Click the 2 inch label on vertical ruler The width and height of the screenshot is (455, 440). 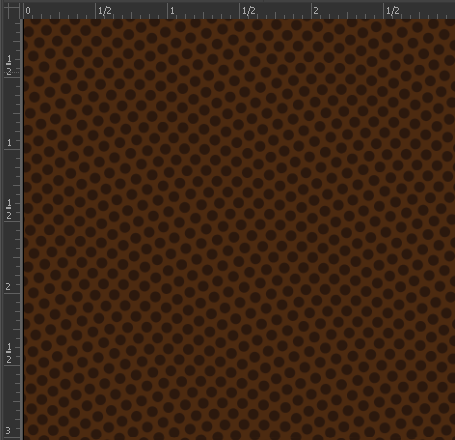pos(8,287)
